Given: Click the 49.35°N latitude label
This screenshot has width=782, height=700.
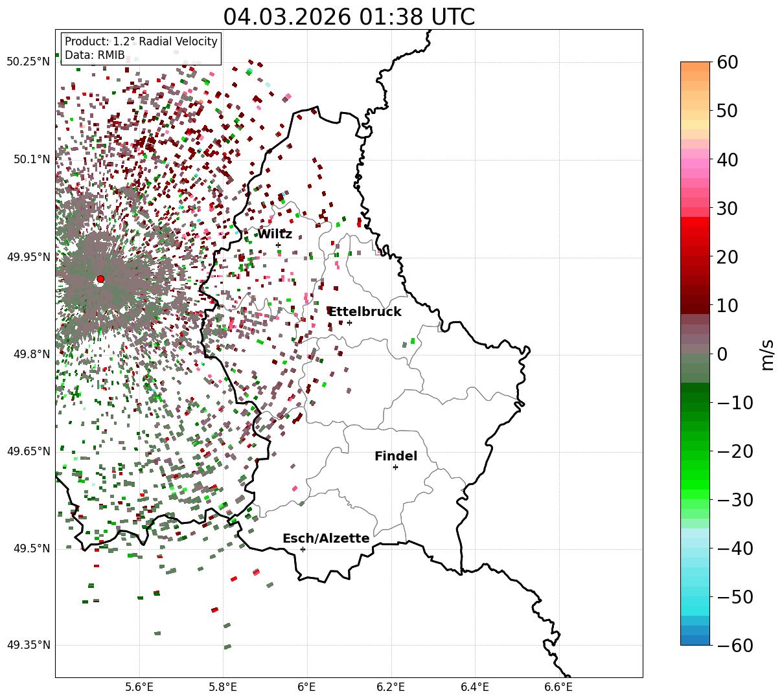Looking at the screenshot, I should [28, 646].
